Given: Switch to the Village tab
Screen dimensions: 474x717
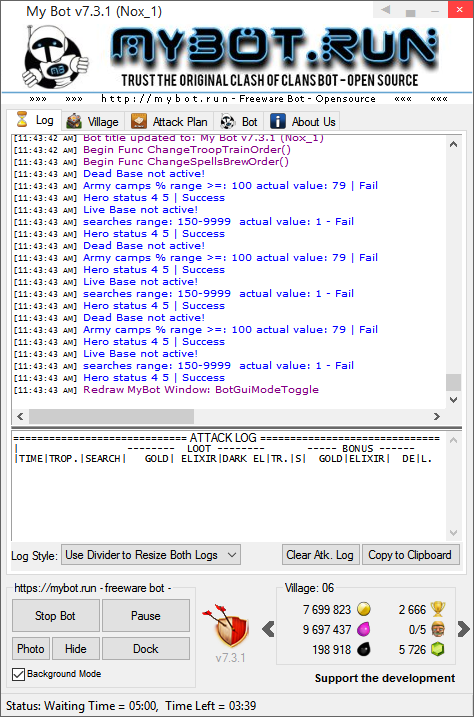Looking at the screenshot, I should point(92,122).
